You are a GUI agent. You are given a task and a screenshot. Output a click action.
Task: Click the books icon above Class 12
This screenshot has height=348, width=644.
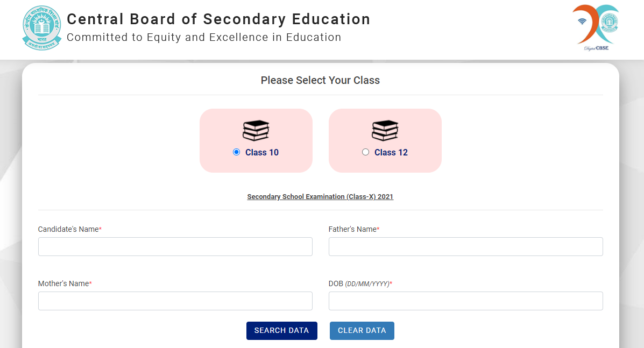click(x=385, y=130)
